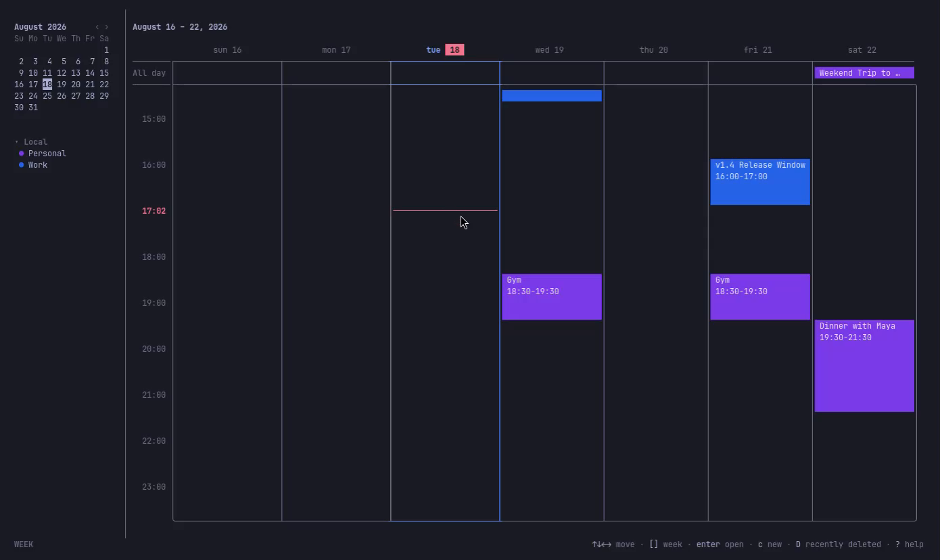This screenshot has height=560, width=940.
Task: Select the thu 20 column header
Action: point(653,50)
